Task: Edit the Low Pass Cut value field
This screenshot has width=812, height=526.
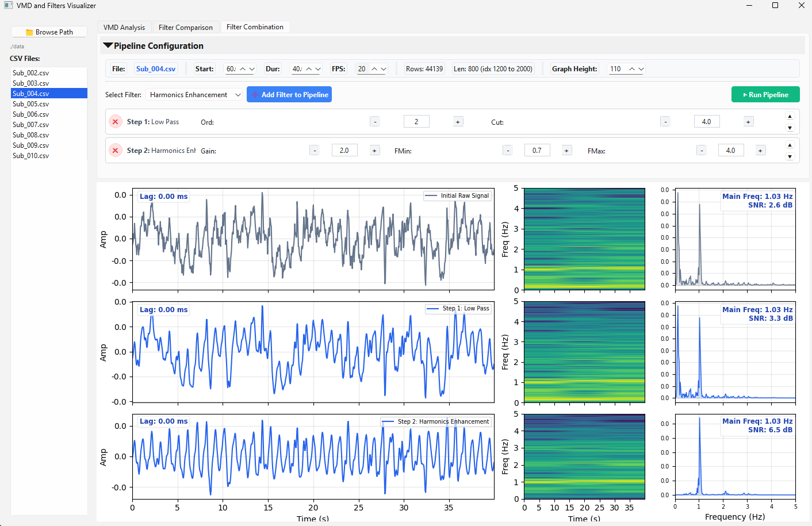Action: tap(707, 122)
